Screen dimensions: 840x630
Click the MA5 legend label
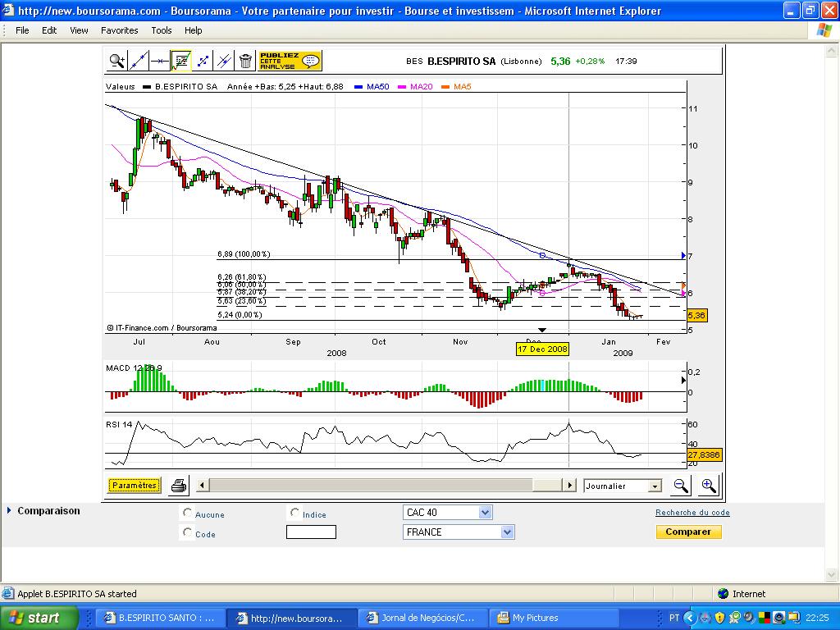pyautogui.click(x=463, y=87)
